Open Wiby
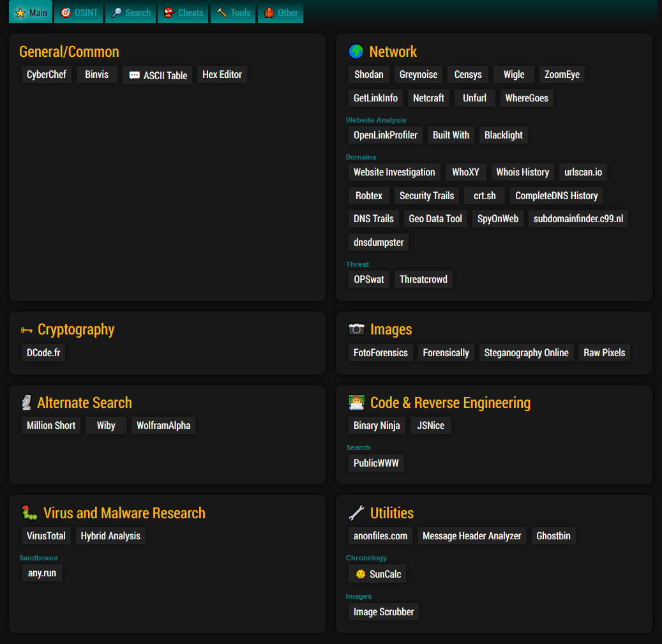662x644 pixels. coord(106,426)
